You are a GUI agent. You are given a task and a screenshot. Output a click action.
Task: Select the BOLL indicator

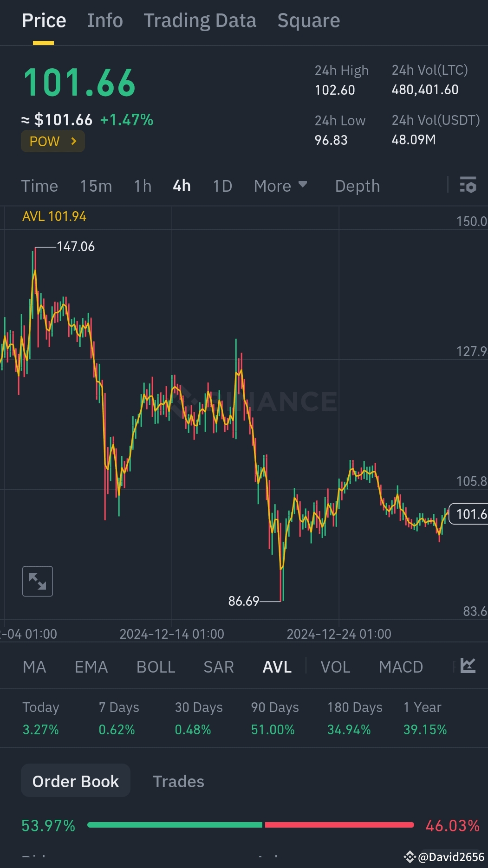(x=156, y=667)
